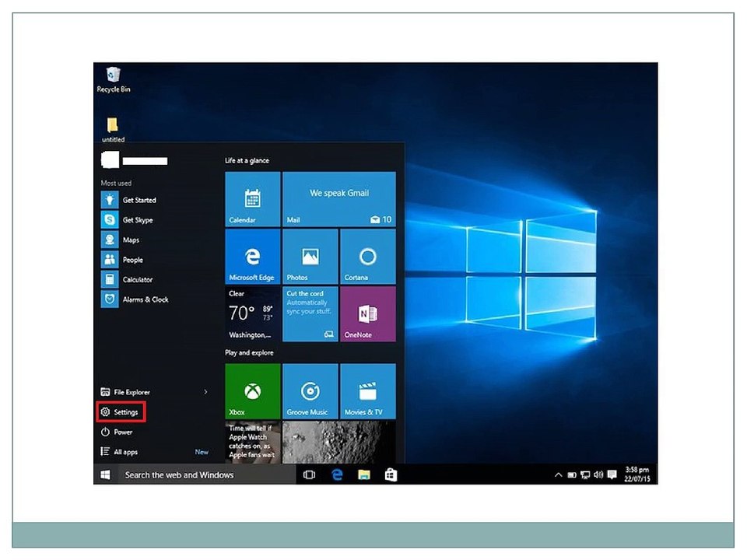This screenshot has width=747, height=560.
Task: Click the Most used label
Action: pos(116,183)
